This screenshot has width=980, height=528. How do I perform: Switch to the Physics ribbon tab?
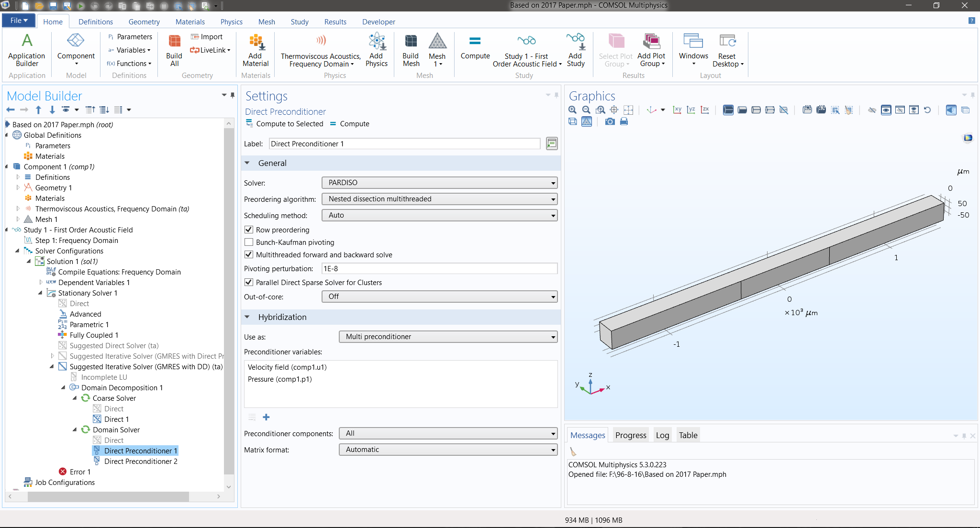[231, 22]
